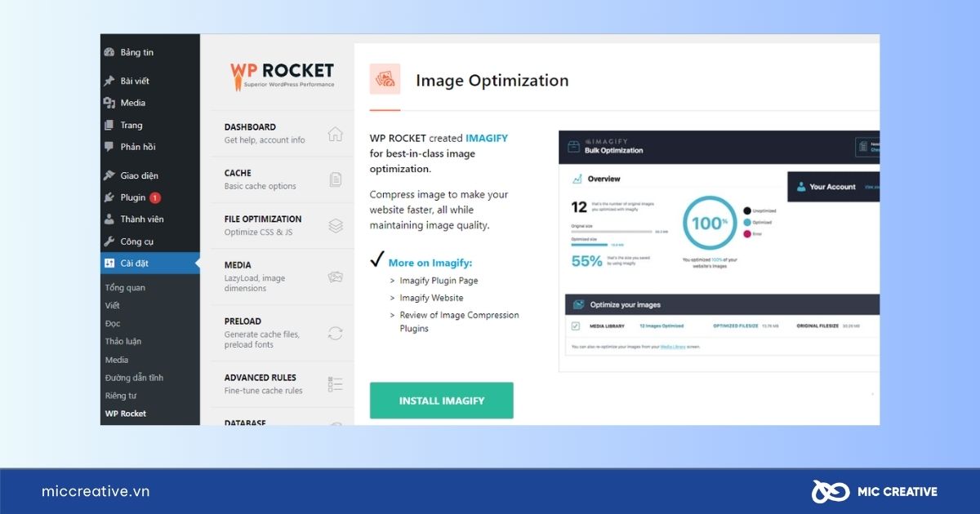
Task: Click the miccreative.vn footer text
Action: point(96,491)
